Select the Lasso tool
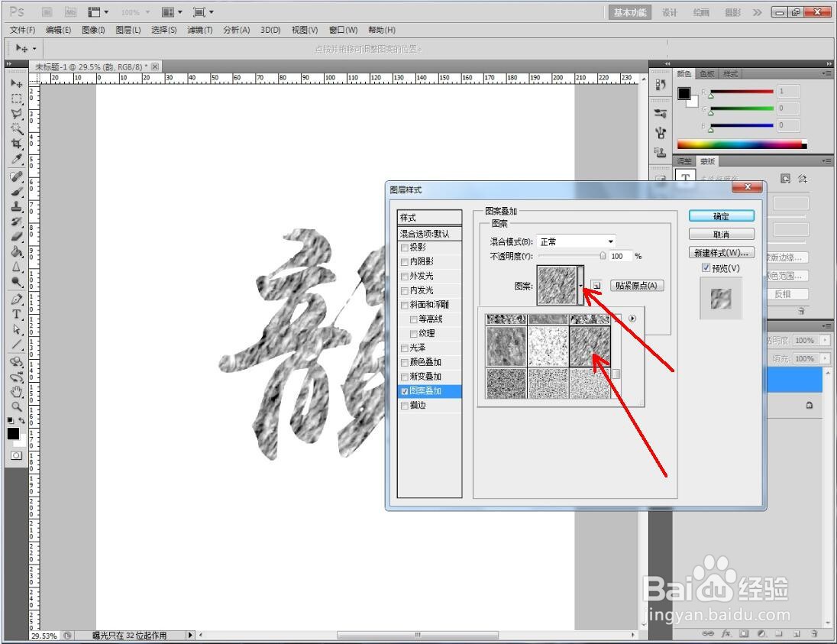The height and width of the screenshot is (644, 837). pos(16,115)
